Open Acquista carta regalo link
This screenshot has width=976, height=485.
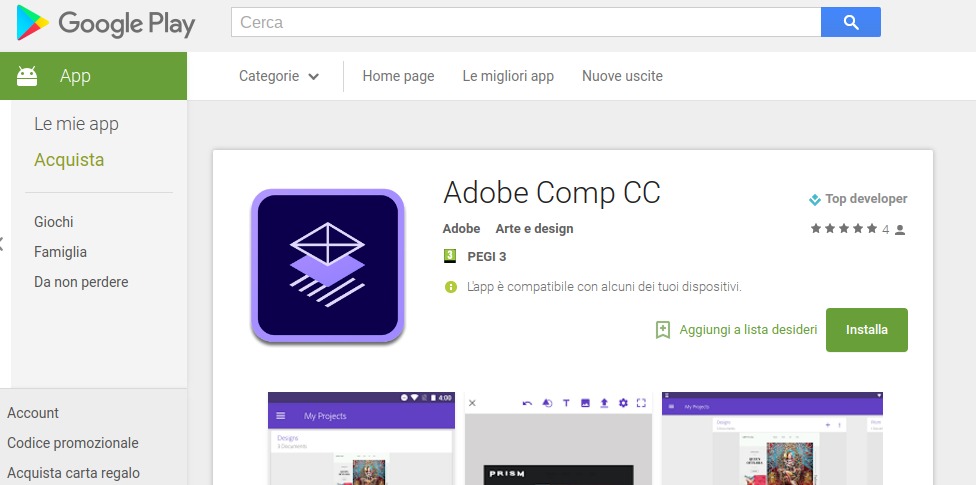(73, 473)
